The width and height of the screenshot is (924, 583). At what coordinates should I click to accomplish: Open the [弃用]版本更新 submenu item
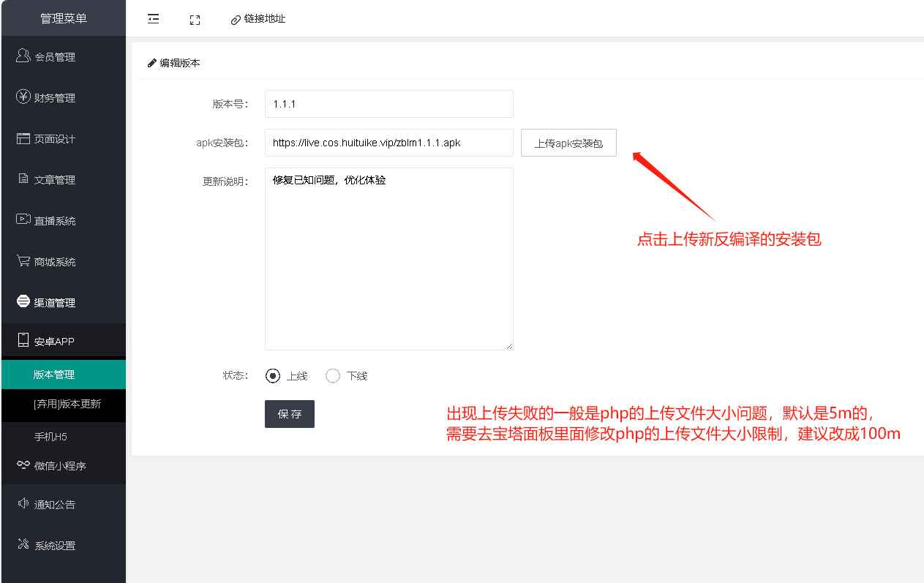[x=63, y=404]
